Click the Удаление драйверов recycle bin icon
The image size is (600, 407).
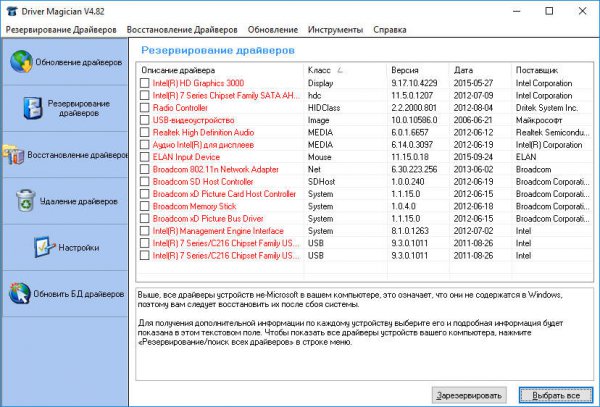click(x=24, y=201)
